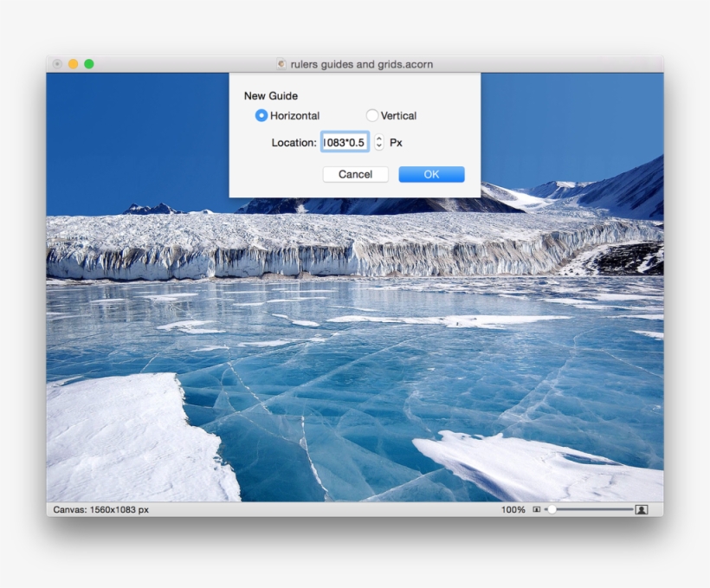Screen dimensions: 710x588
Task: Click the large zoom-in thumbnail icon
Action: tap(641, 511)
